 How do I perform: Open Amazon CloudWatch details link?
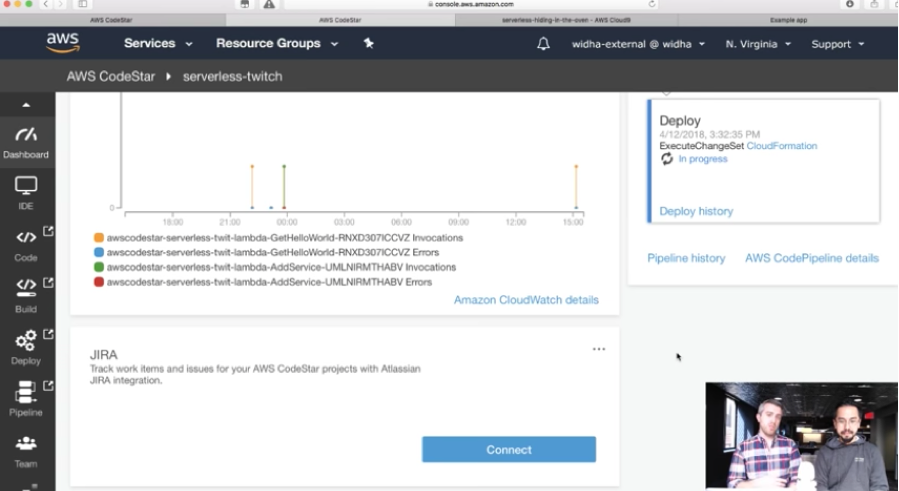[x=526, y=300]
